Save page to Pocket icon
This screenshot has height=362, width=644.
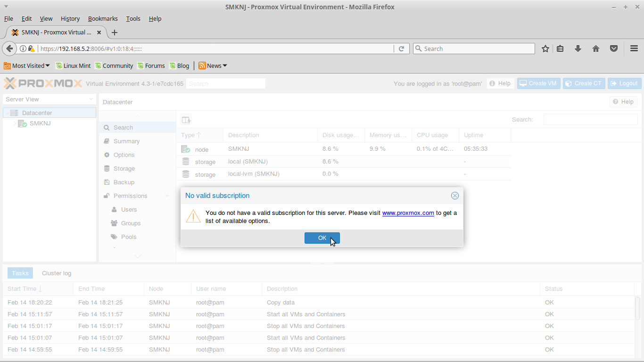point(614,49)
